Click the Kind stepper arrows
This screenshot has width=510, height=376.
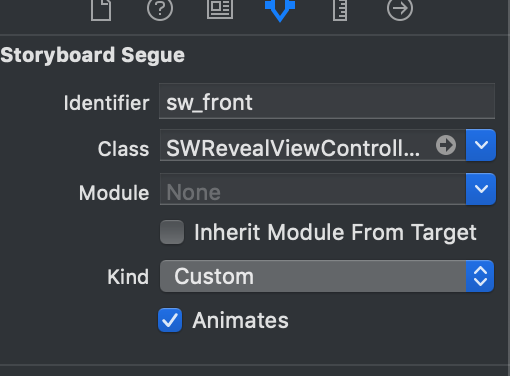tap(480, 276)
